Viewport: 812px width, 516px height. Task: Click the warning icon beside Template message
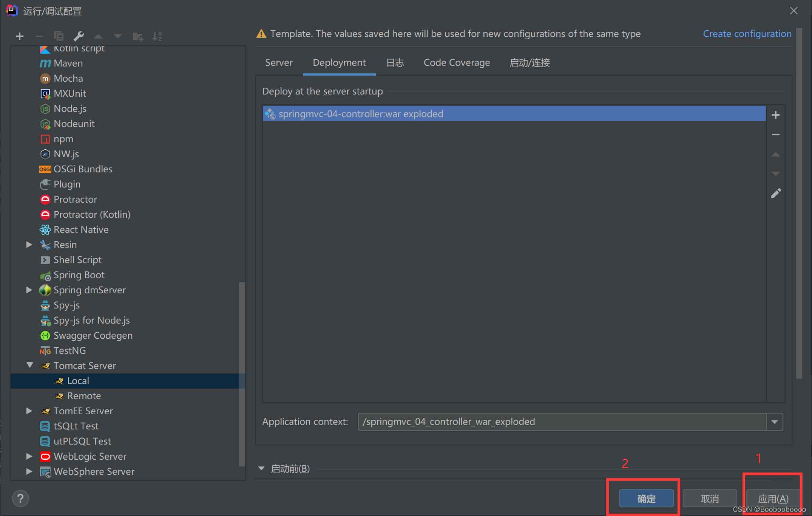tap(261, 34)
